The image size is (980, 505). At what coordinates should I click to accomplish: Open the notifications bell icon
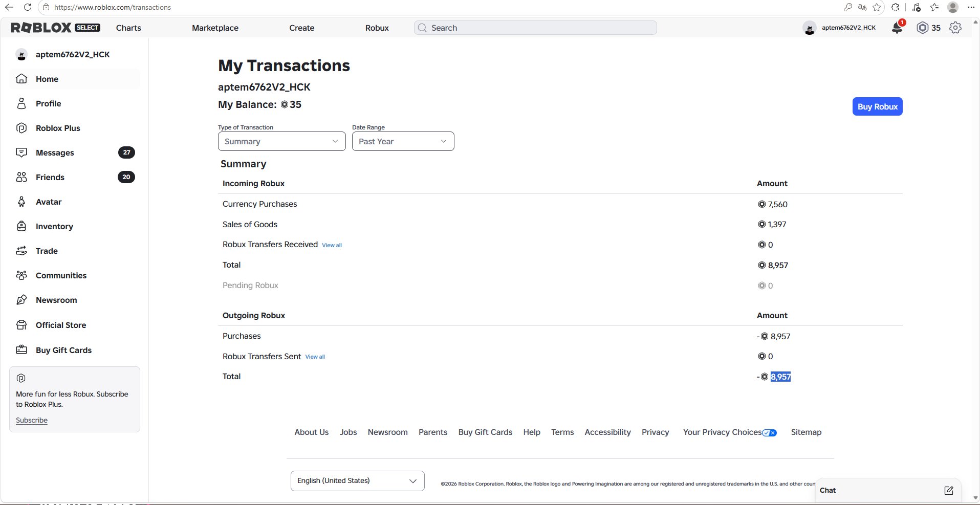click(x=898, y=28)
